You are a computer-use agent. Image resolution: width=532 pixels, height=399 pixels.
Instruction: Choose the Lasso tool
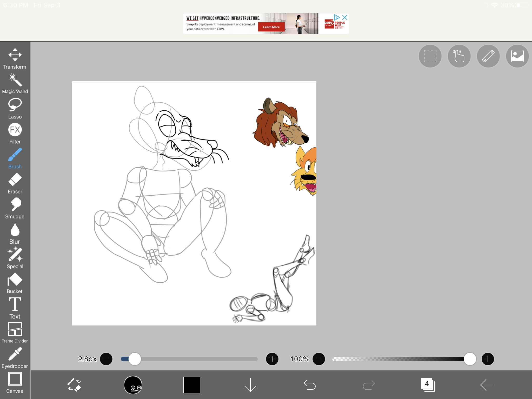pos(15,108)
